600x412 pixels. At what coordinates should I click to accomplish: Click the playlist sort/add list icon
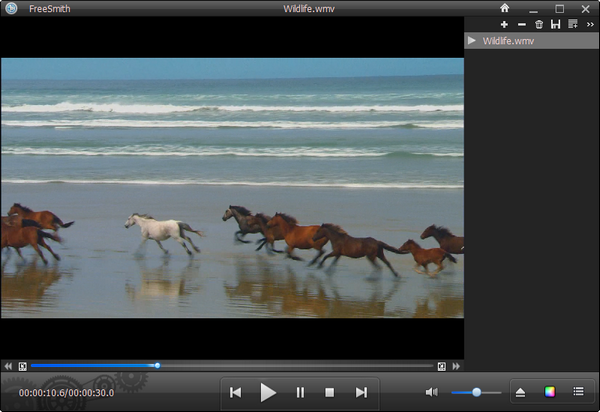(x=572, y=24)
